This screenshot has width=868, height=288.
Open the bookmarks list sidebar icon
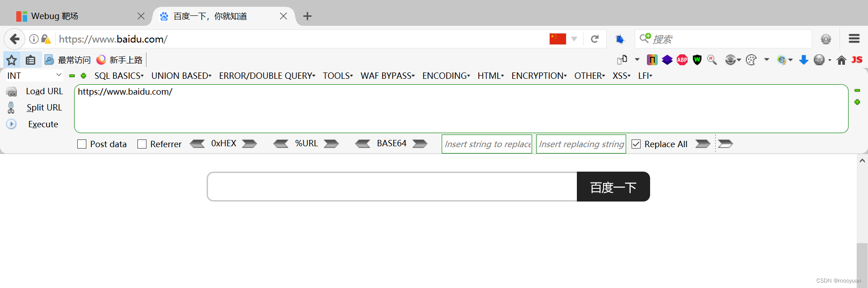(30, 60)
